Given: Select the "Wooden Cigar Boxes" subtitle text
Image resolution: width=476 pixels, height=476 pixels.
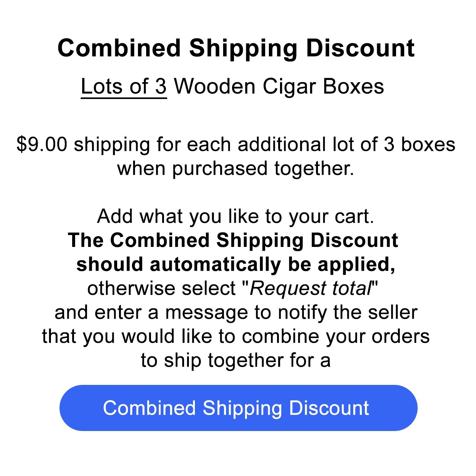Looking at the screenshot, I should pyautogui.click(x=279, y=87).
